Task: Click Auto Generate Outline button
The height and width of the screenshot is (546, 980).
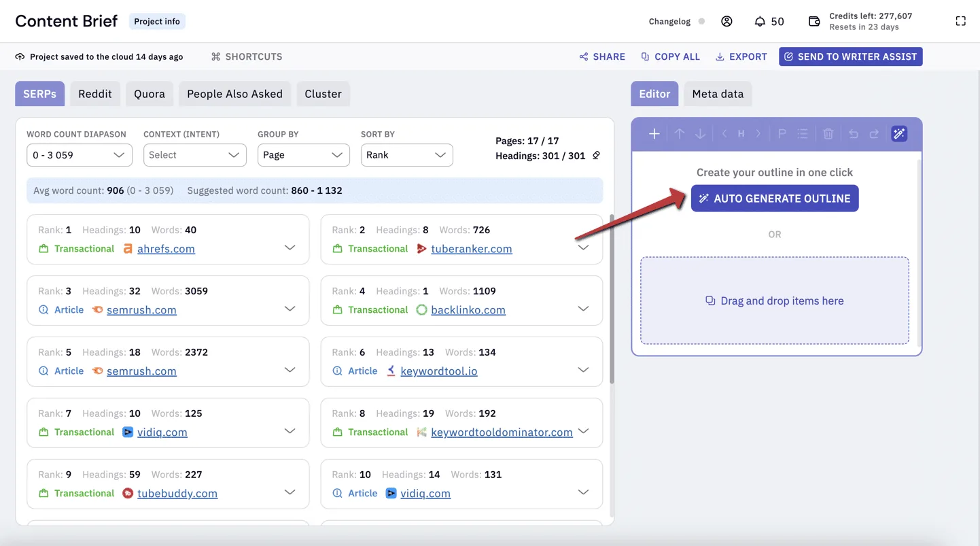Action: click(775, 199)
